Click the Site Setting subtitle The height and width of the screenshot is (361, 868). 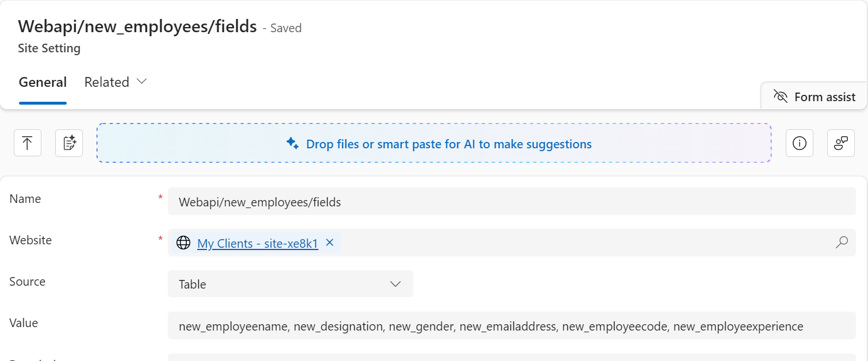click(x=49, y=48)
